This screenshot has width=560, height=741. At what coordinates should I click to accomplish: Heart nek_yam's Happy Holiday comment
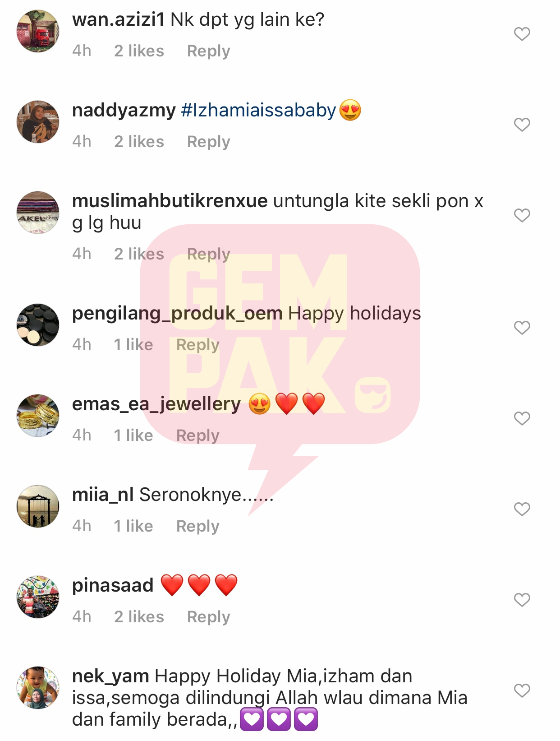522,690
